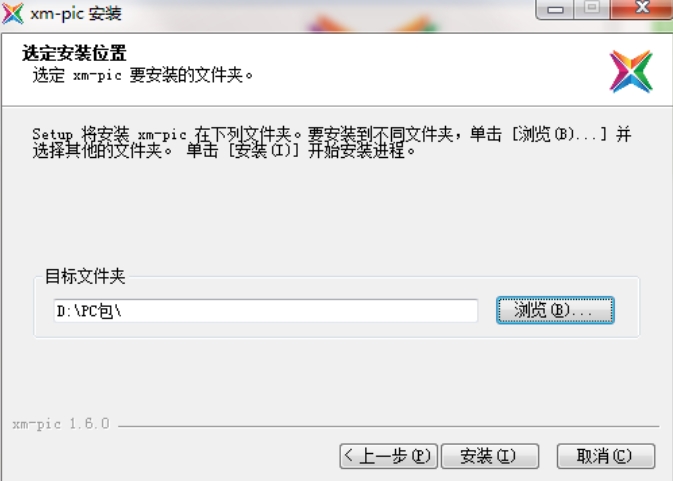Click the empty gray area above 目标文件夹
Viewport: 673px width, 481px height.
pos(336,215)
